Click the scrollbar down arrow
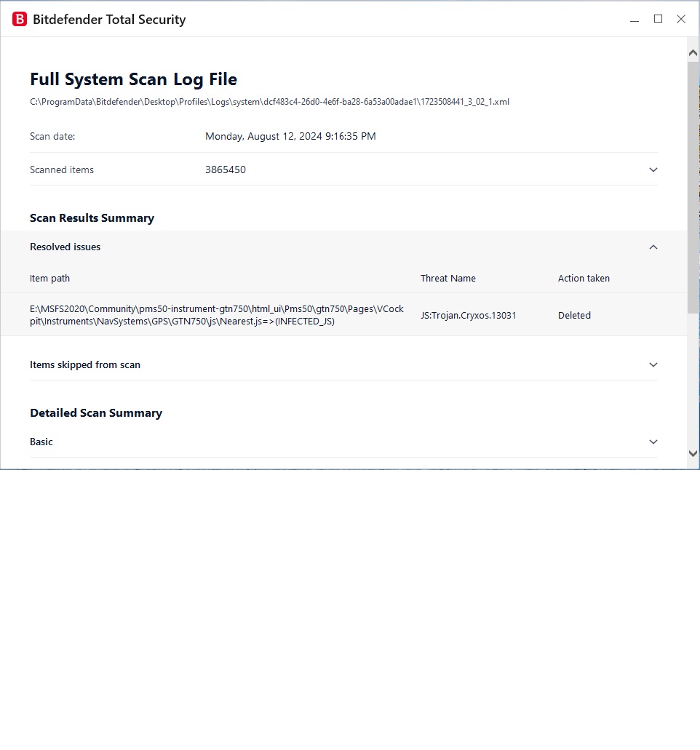 (x=693, y=453)
